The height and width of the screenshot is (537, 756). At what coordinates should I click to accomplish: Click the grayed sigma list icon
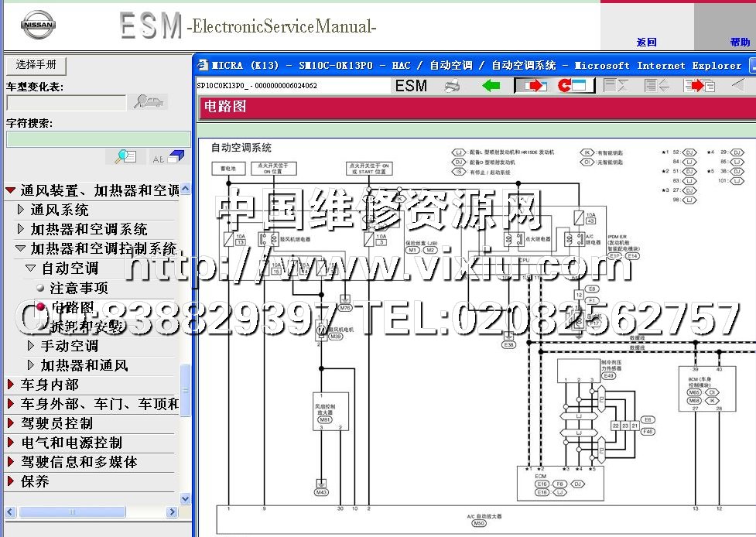(x=616, y=86)
